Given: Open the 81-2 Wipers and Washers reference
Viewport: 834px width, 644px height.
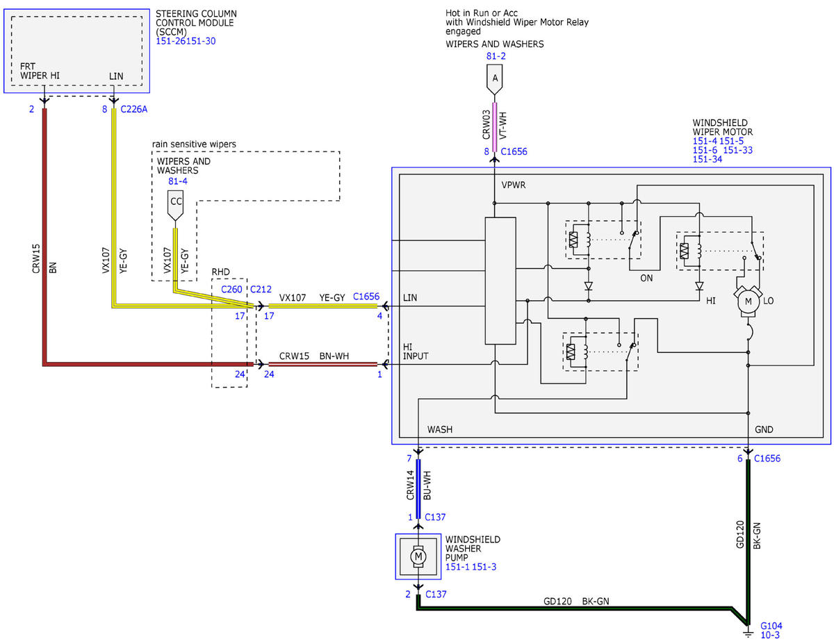Looking at the screenshot, I should click(495, 56).
